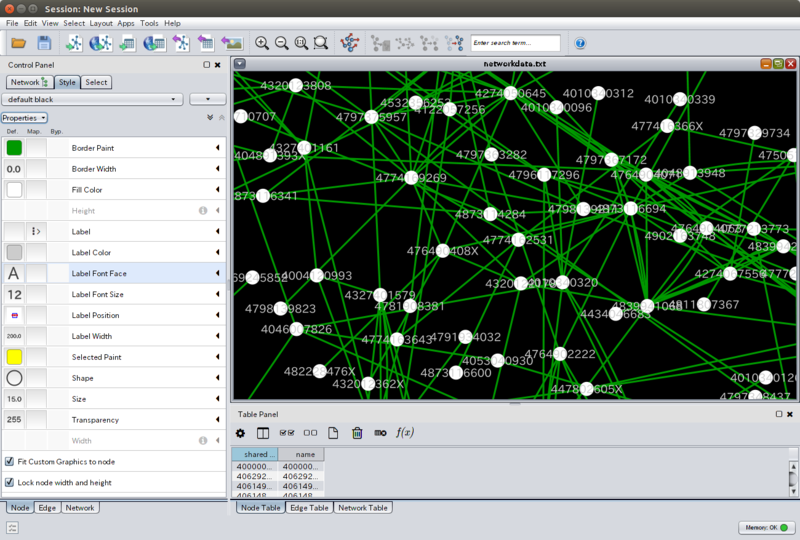Export table to file icon
Viewport: 800px width, 540px height.
[206, 43]
